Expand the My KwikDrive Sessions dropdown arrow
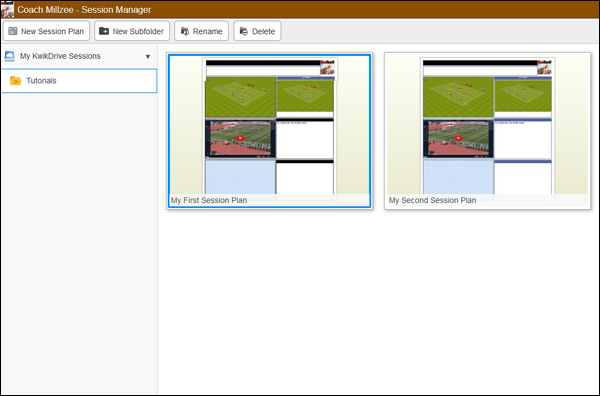The image size is (600, 396). click(x=148, y=57)
